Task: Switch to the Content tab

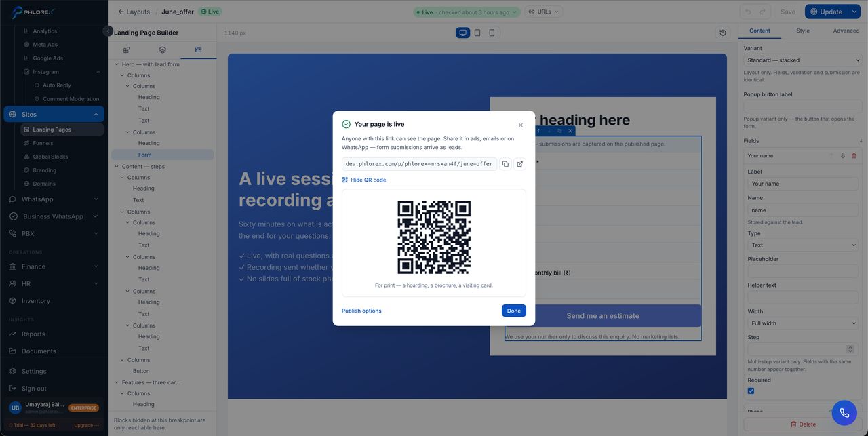Action: 759,31
